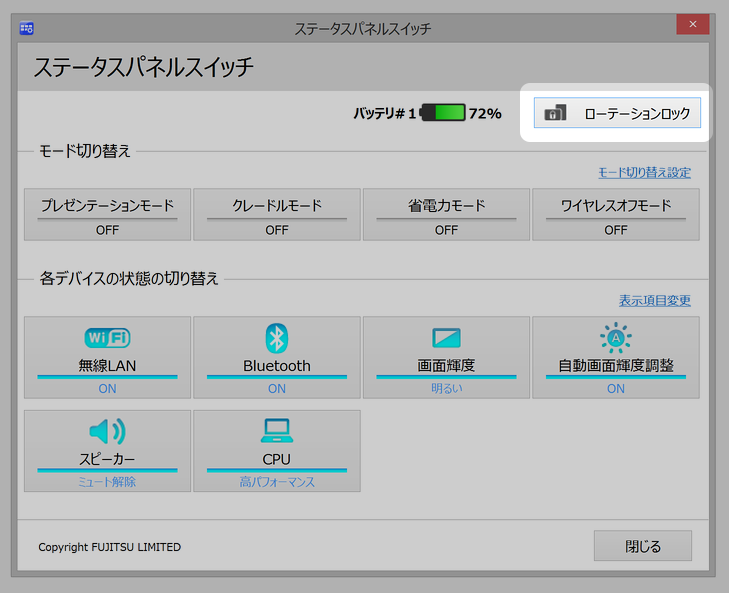This screenshot has width=729, height=593.
Task: Open the モード切り替え設定 link
Action: click(x=644, y=173)
